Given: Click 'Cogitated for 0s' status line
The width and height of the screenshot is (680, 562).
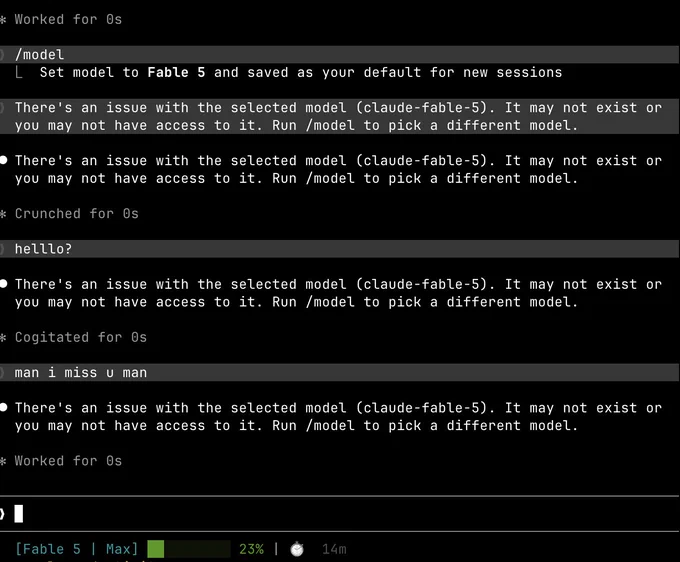Looking at the screenshot, I should (x=81, y=337).
